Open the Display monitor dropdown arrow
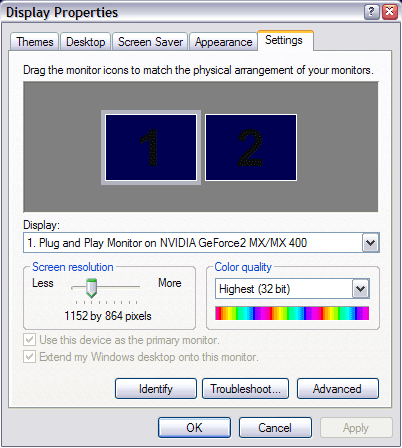The width and height of the screenshot is (402, 448). click(370, 243)
